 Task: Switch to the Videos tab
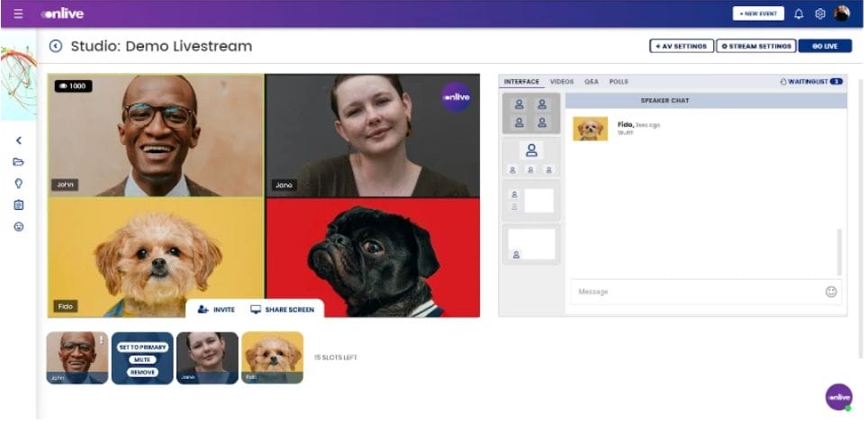pyautogui.click(x=561, y=82)
